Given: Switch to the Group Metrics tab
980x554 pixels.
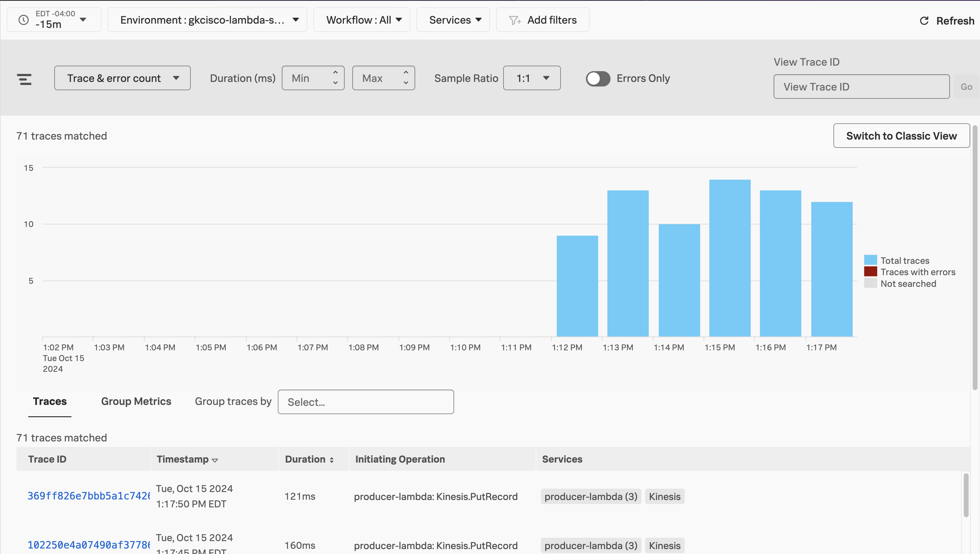Looking at the screenshot, I should 136,401.
